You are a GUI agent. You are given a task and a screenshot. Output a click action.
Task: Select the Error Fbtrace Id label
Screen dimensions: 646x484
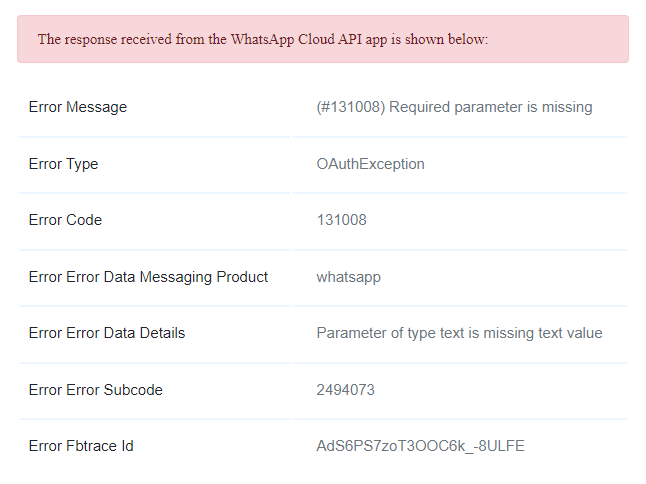(x=81, y=446)
